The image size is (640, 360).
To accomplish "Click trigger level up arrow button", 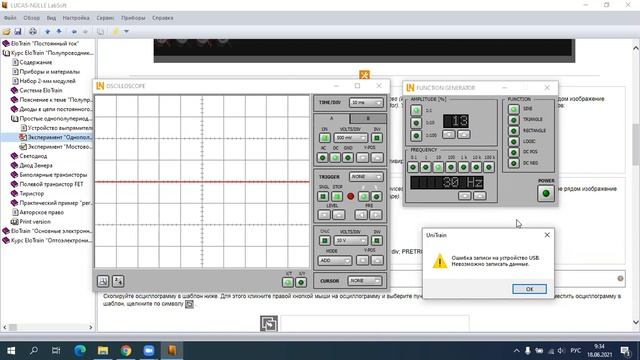I will point(338,215).
